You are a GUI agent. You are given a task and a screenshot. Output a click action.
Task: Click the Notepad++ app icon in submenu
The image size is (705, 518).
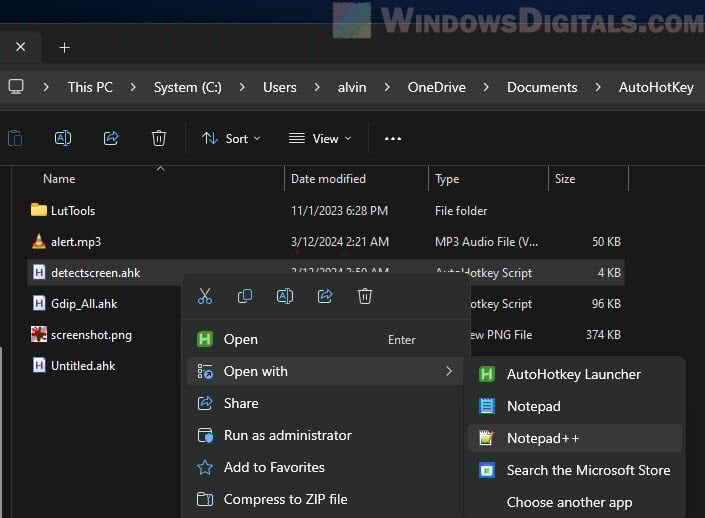[x=487, y=438]
